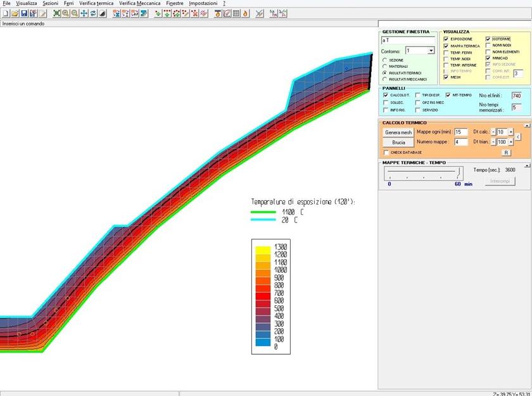Enable the Check Database checkbox
This screenshot has height=396, width=532.
click(x=386, y=153)
